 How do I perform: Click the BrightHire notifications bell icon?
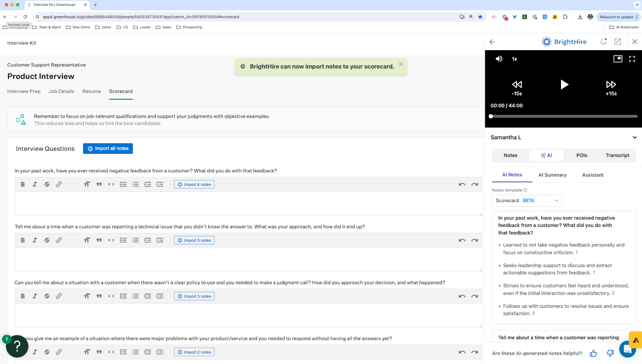coord(603,42)
